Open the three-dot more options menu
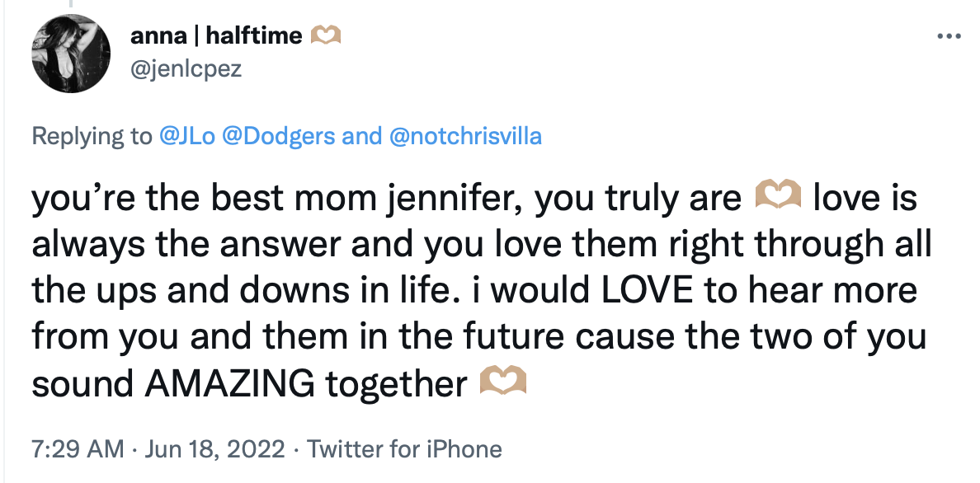The height and width of the screenshot is (483, 980). click(x=950, y=37)
